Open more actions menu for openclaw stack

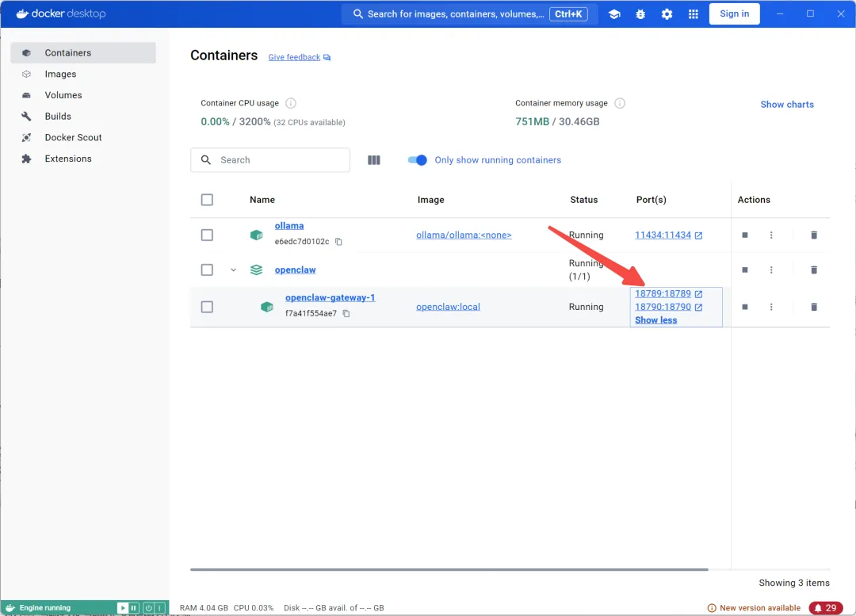coord(771,270)
